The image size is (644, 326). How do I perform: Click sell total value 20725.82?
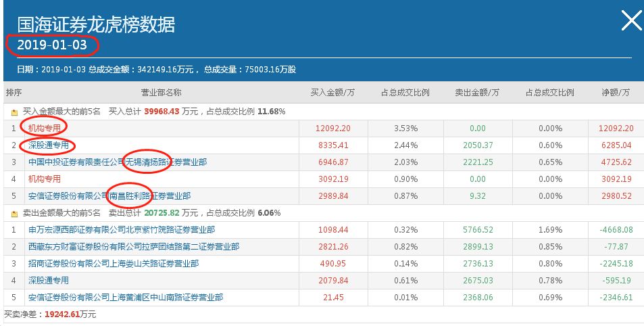(162, 213)
